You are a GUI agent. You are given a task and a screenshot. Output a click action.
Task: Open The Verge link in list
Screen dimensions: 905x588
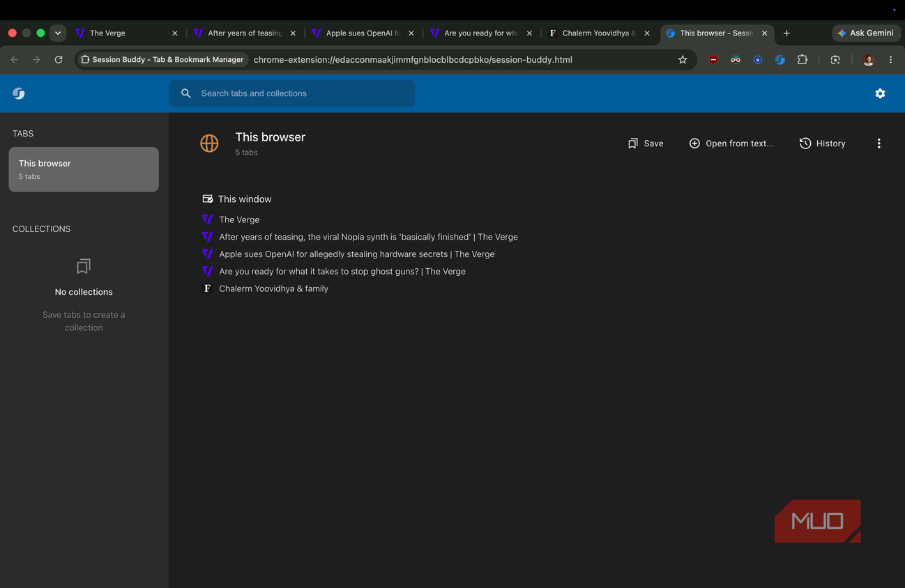(239, 219)
